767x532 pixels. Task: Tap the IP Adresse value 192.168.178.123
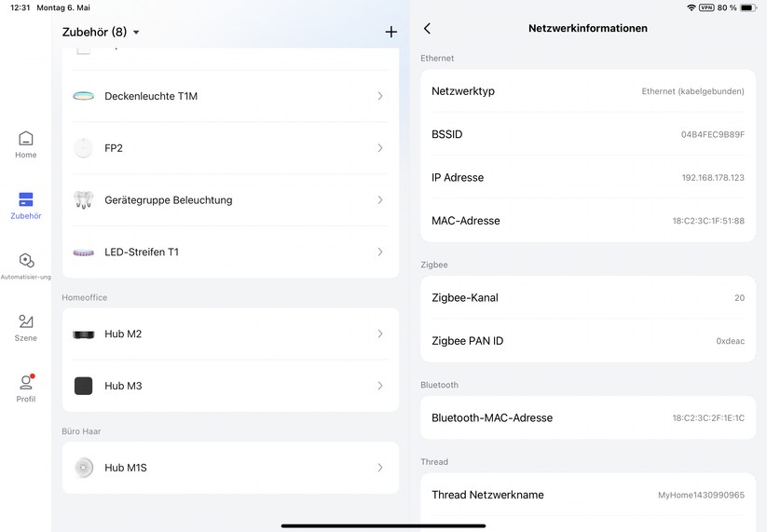[713, 178]
